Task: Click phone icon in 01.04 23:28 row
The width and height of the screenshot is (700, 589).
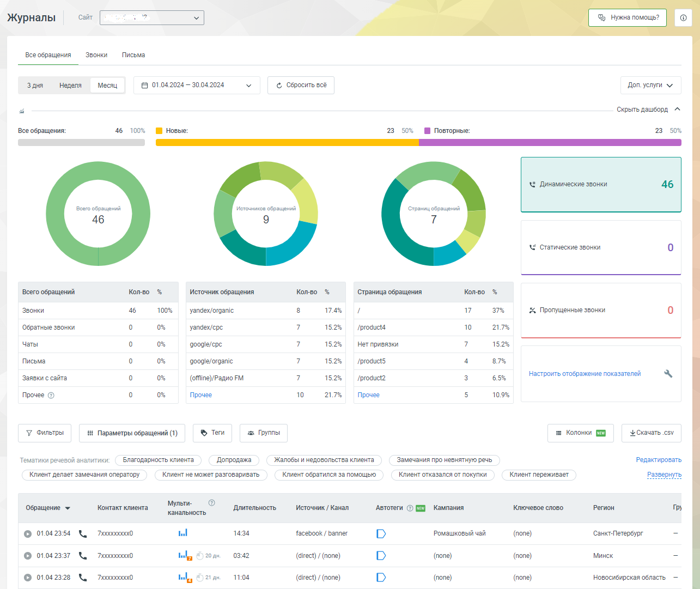Action: click(x=83, y=578)
